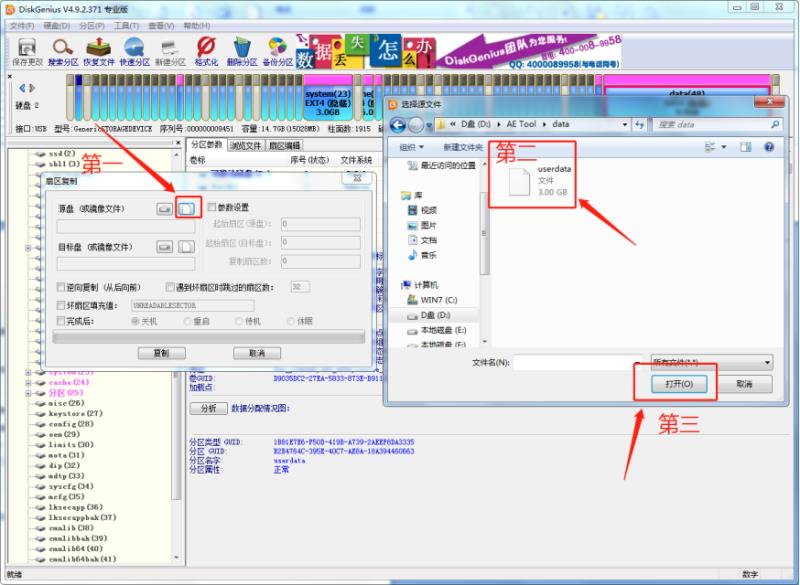Click the target disk image file icon
The image size is (800, 585).
pyautogui.click(x=188, y=245)
